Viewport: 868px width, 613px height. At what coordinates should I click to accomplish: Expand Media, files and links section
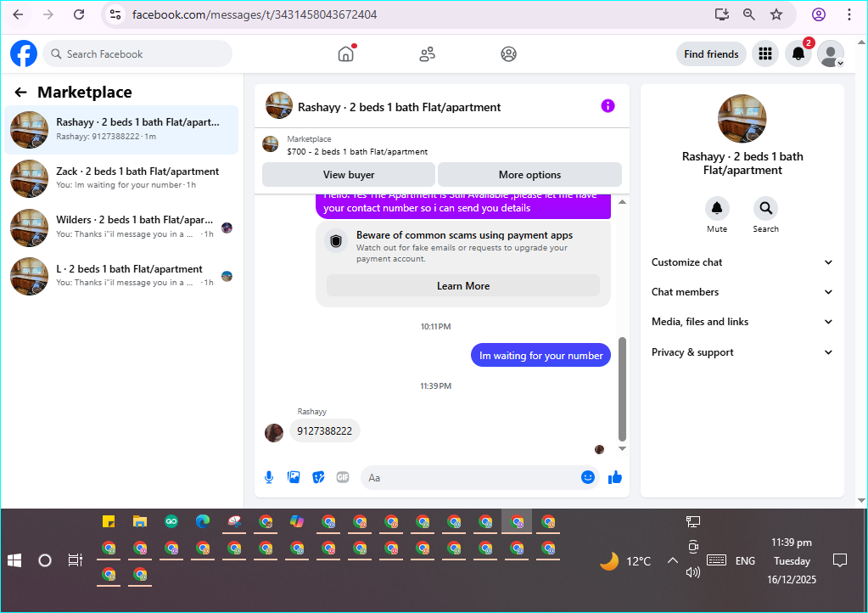742,322
